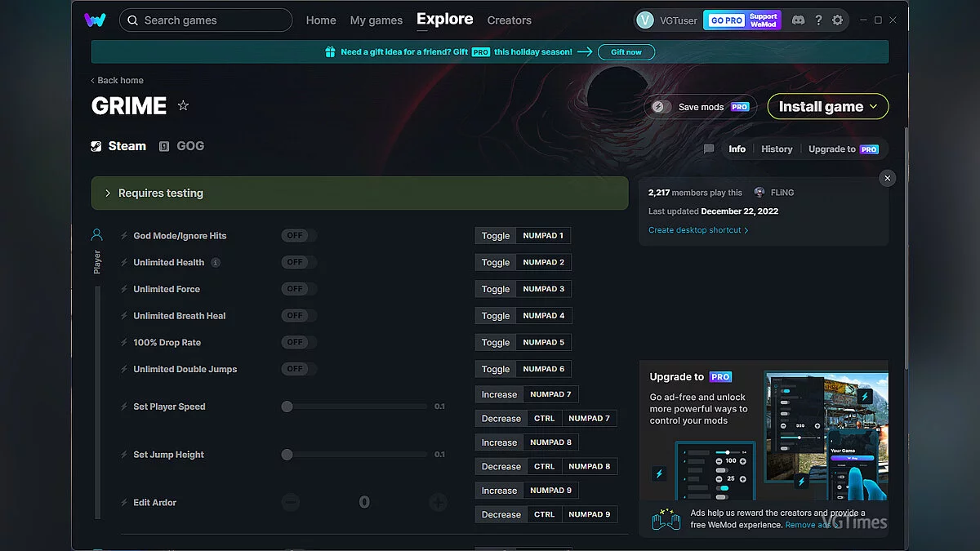This screenshot has width=980, height=551.
Task: Click the Player category icon
Action: [97, 235]
